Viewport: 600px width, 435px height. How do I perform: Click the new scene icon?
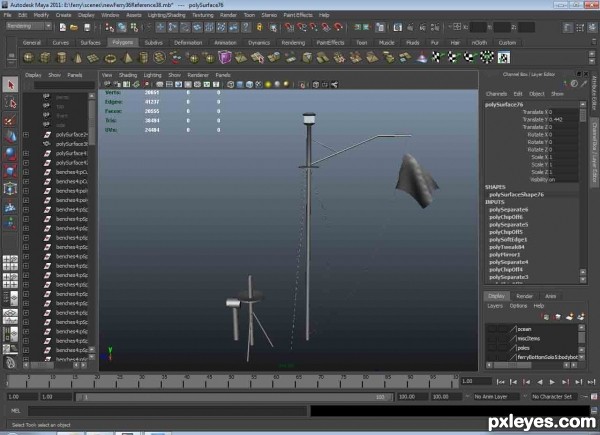[x=63, y=27]
